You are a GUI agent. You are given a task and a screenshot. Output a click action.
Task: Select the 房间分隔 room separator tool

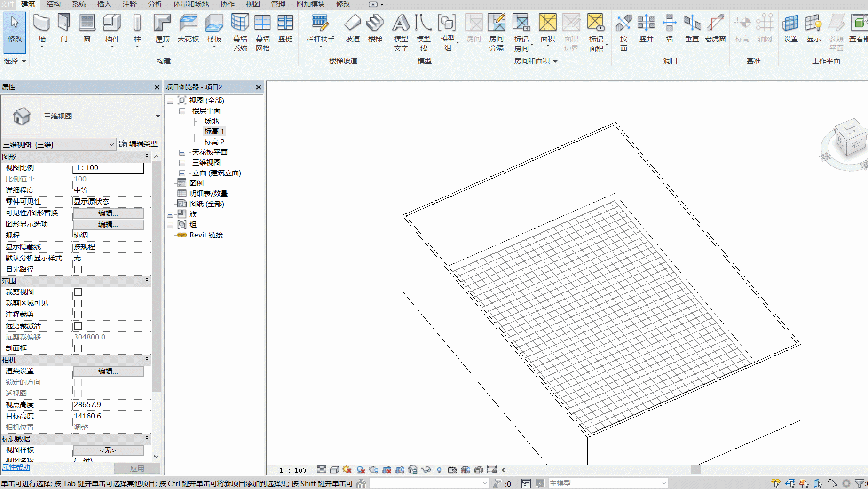497,32
